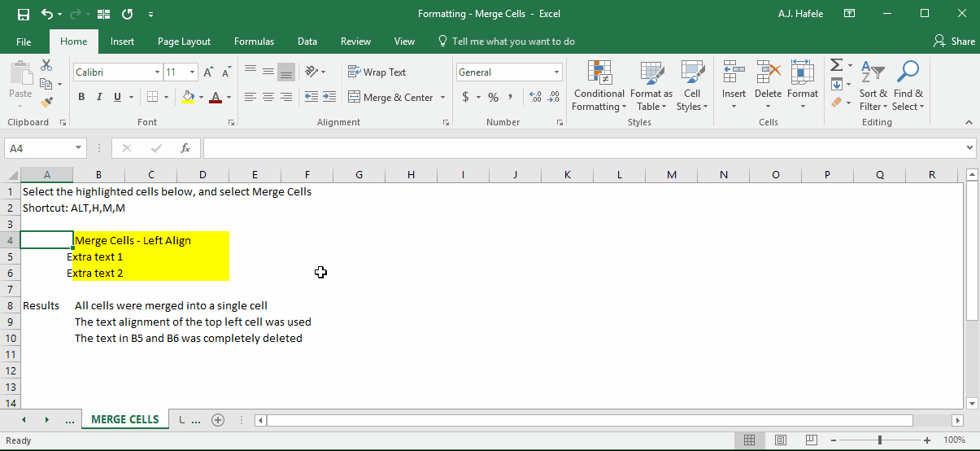The width and height of the screenshot is (980, 451).
Task: Click the Share button
Action: click(955, 42)
